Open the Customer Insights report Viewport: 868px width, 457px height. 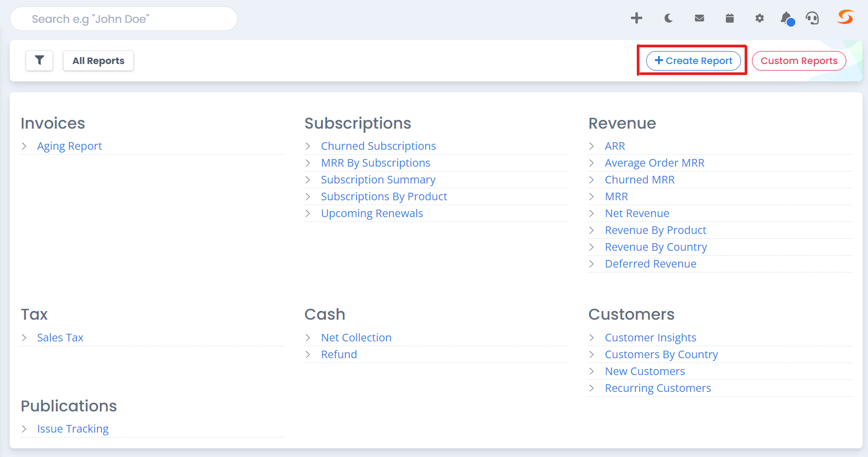point(650,338)
